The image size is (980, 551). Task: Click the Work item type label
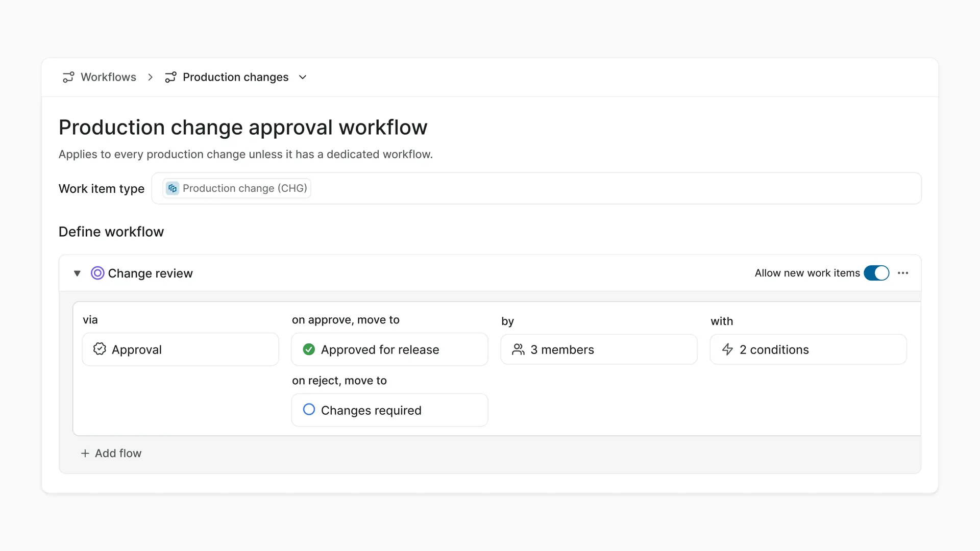pyautogui.click(x=102, y=189)
